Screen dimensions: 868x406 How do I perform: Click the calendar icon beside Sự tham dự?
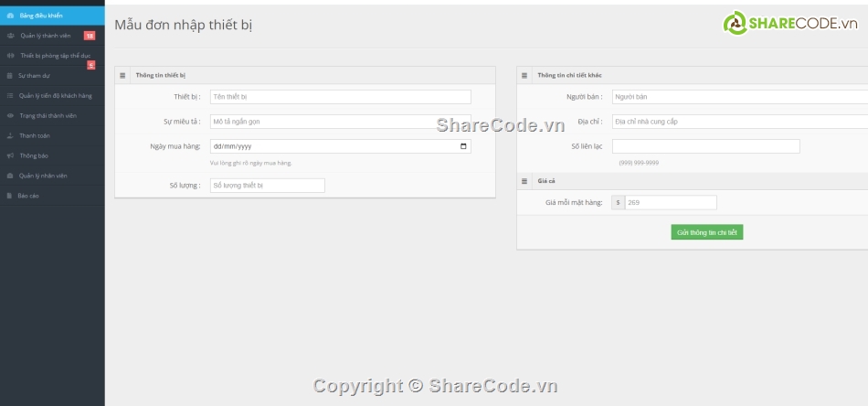[x=9, y=76]
